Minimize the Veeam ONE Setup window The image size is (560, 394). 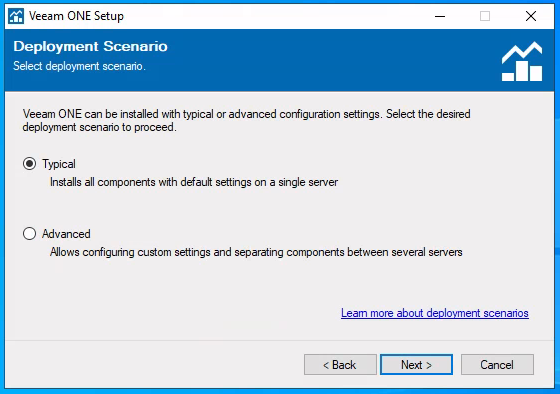(440, 16)
